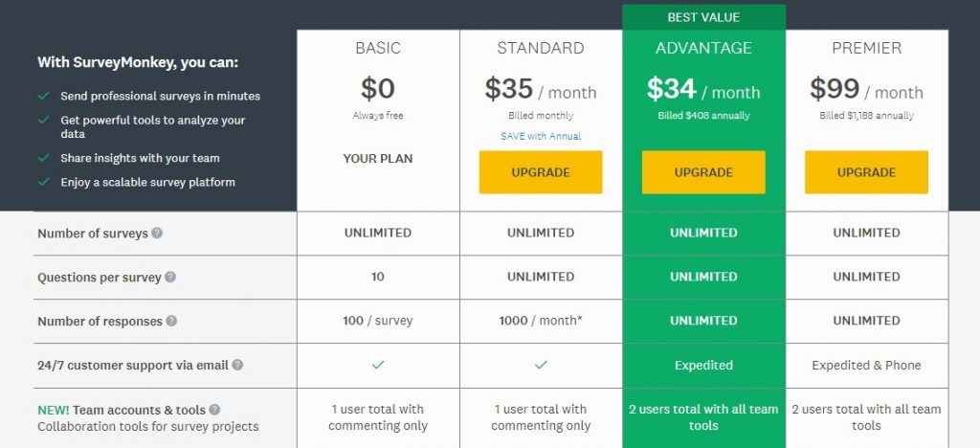
Task: Upgrade to the Advantage plan
Action: [x=703, y=172]
